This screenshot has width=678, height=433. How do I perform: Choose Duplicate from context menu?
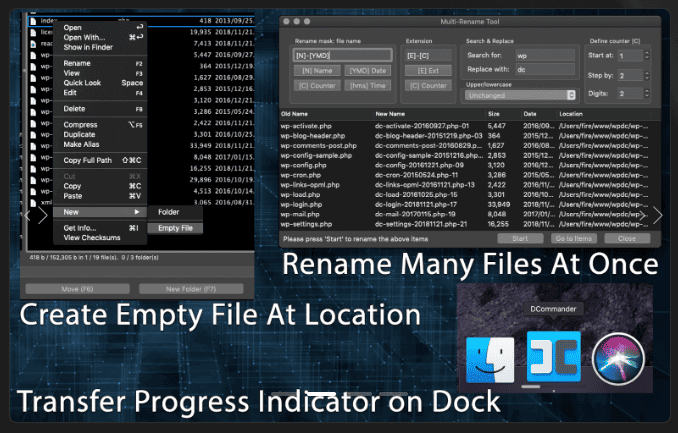pos(100,135)
